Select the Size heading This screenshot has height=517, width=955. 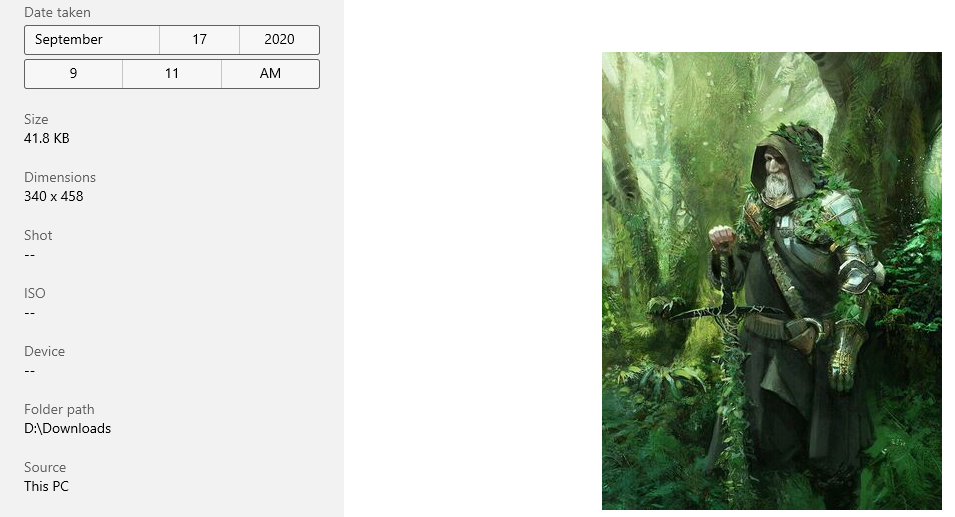click(36, 119)
